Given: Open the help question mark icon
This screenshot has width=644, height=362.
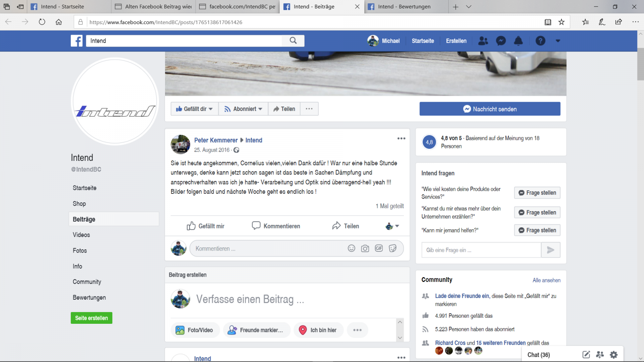Looking at the screenshot, I should pyautogui.click(x=540, y=41).
